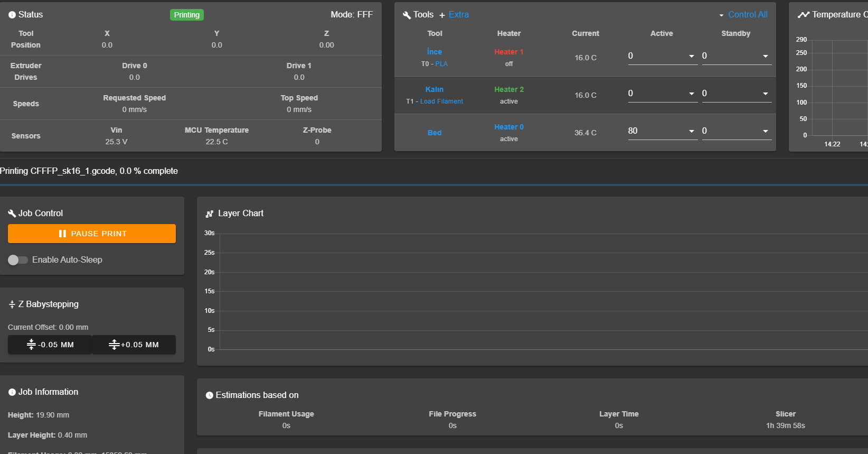Click the Z-Probe sensor value

point(317,142)
